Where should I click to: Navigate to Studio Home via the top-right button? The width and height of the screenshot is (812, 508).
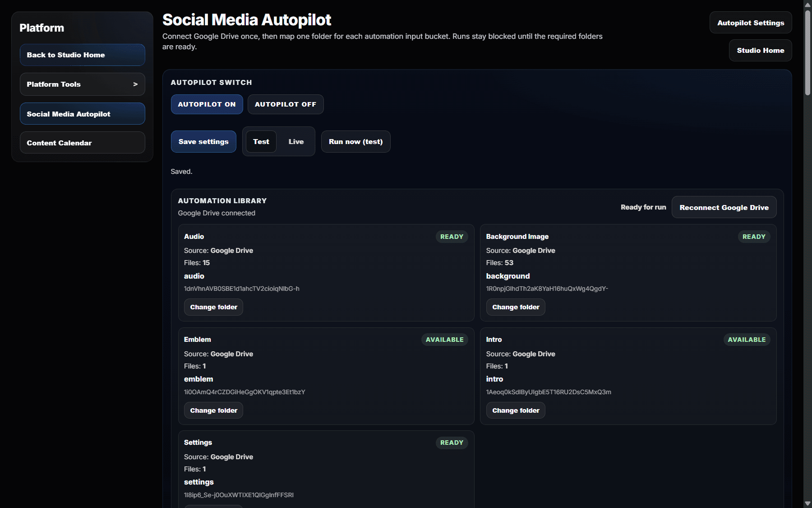tap(760, 50)
